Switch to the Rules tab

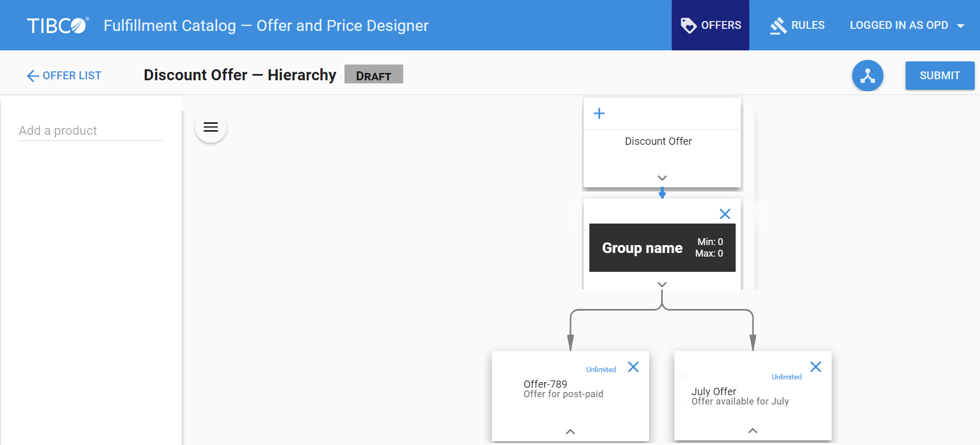[x=797, y=25]
